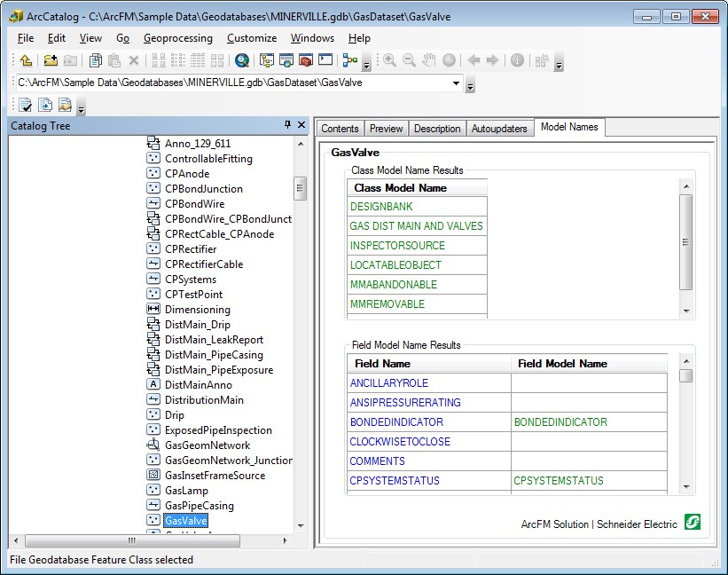Switch to the Contents tab
Screen dimensions: 728x575
click(340, 128)
